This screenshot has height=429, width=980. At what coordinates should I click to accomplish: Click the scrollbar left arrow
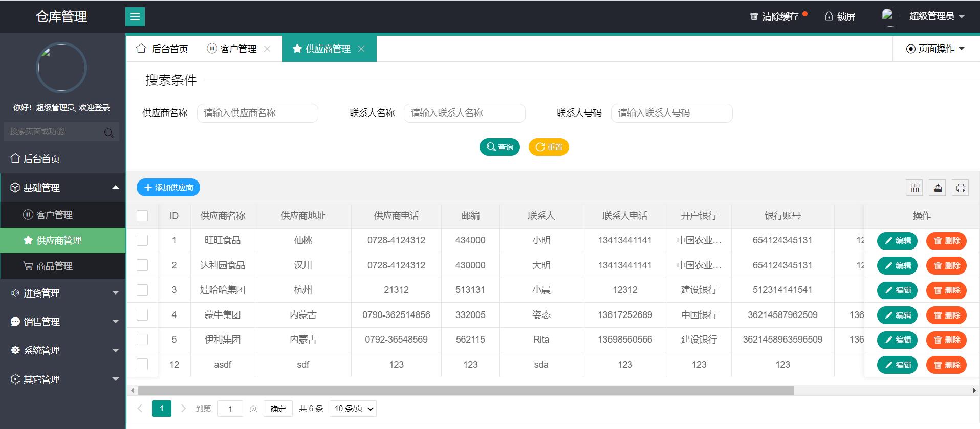[x=133, y=391]
